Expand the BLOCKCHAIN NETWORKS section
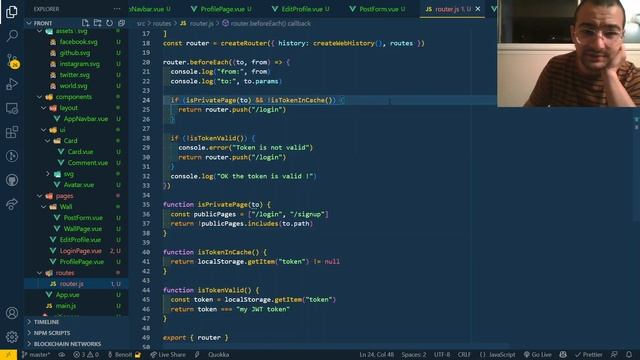 coord(76,344)
